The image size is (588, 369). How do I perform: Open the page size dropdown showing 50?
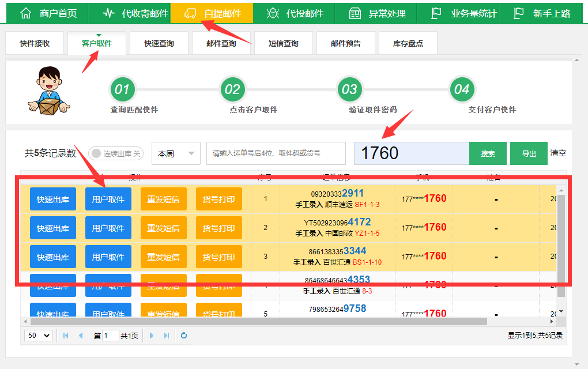37,335
